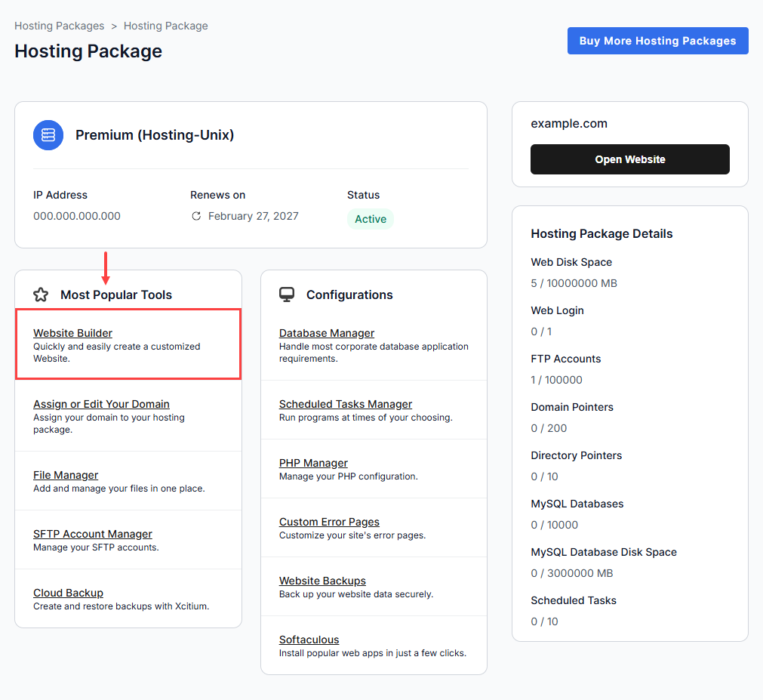Click the Active status badge
The height and width of the screenshot is (700, 763).
pos(371,219)
